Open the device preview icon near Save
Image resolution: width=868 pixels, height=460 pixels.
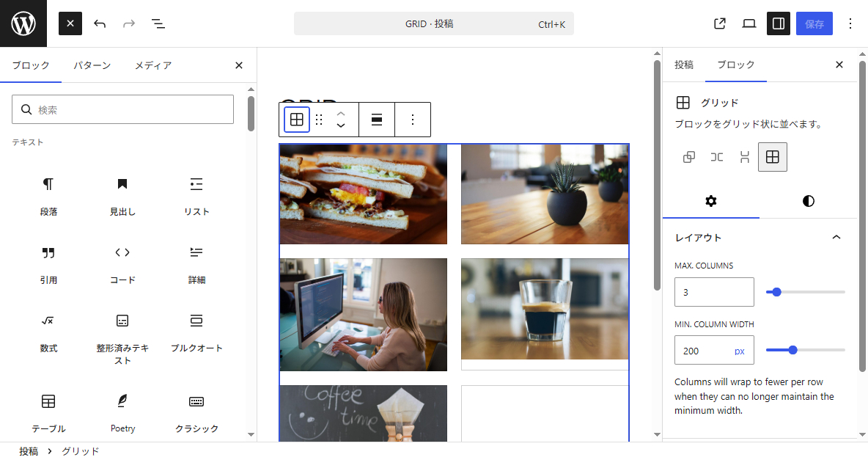point(749,23)
